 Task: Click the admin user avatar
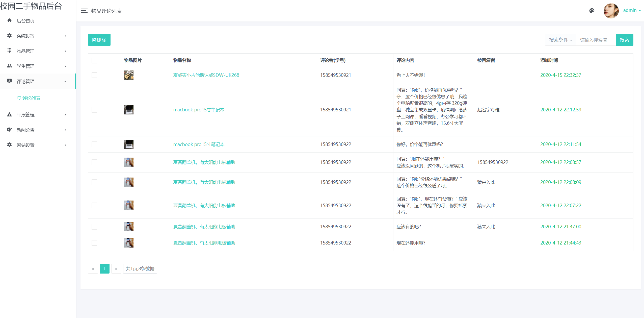(x=611, y=11)
